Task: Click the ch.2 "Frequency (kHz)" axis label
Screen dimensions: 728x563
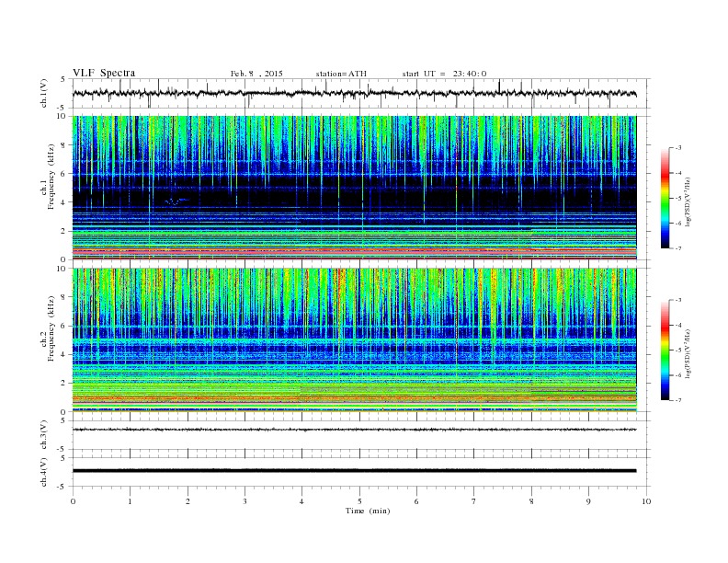Action: tap(51, 328)
